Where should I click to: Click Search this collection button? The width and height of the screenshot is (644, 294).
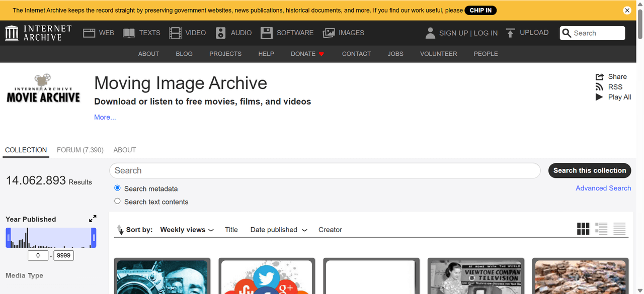[x=590, y=170]
